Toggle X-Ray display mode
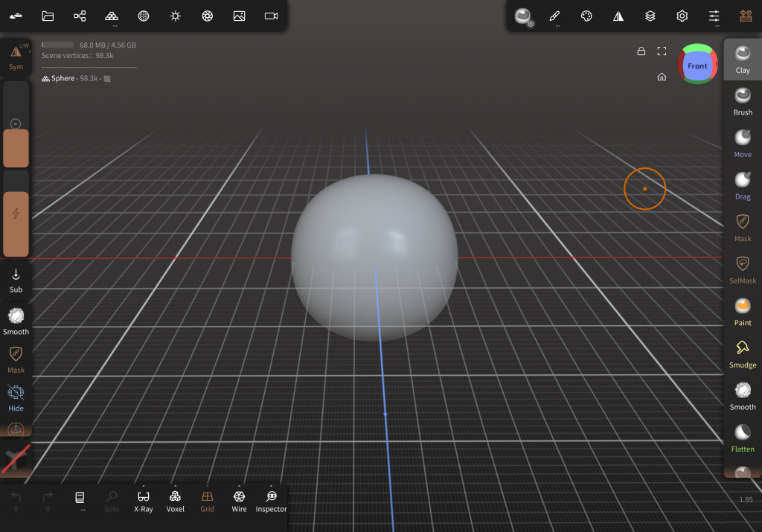762x532 pixels. click(144, 501)
